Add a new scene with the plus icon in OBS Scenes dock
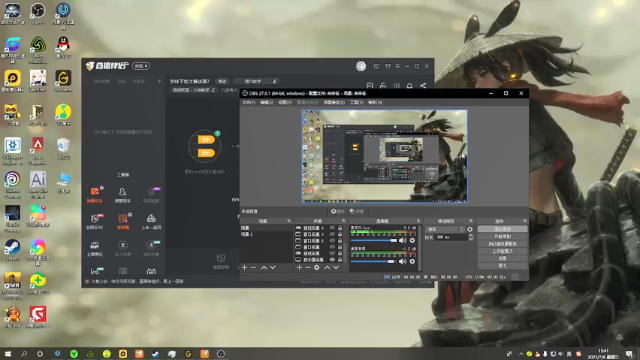 (244, 268)
